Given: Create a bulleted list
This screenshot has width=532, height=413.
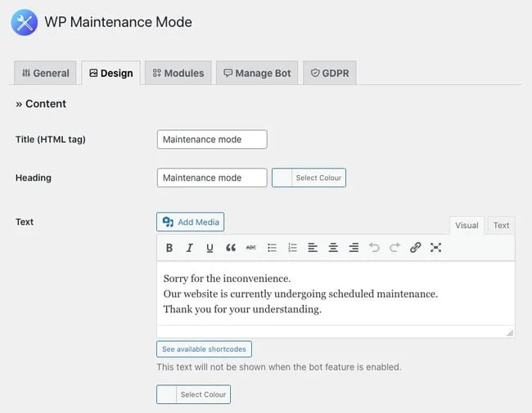Looking at the screenshot, I should [x=272, y=248].
